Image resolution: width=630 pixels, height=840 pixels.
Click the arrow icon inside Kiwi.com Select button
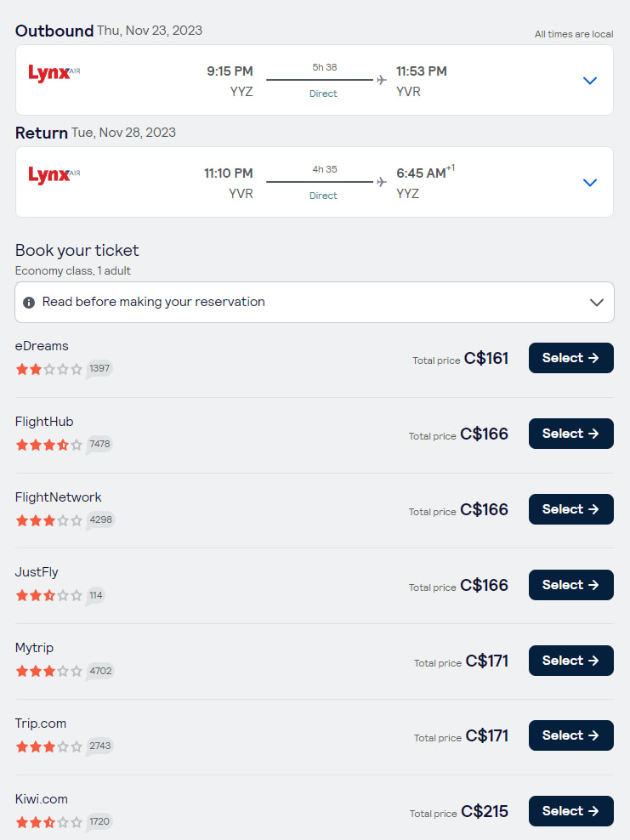click(x=593, y=811)
